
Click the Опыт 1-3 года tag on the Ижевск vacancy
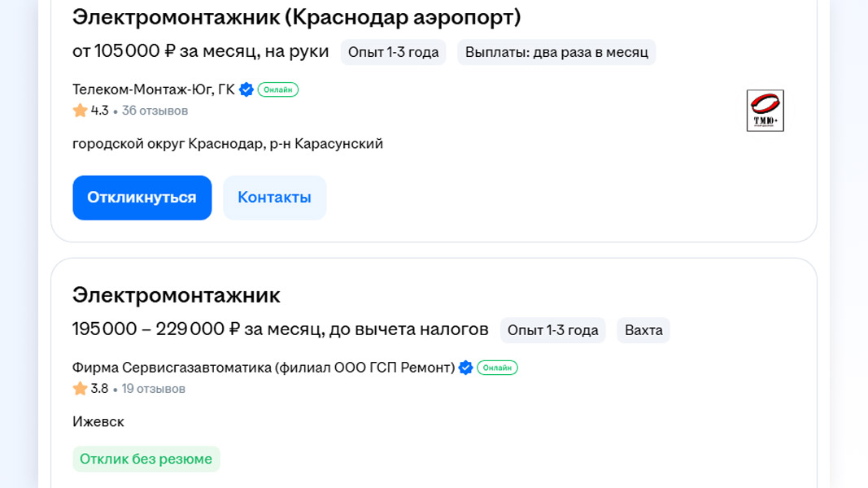552,330
